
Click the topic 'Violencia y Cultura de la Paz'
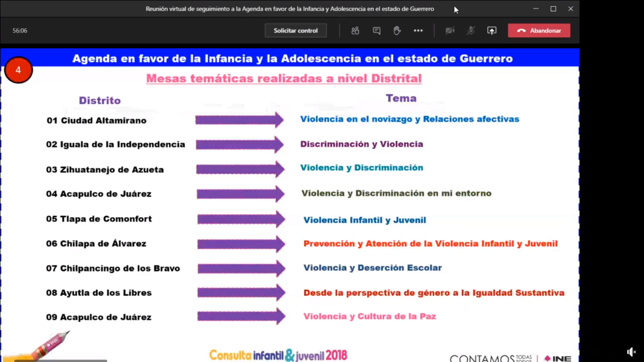coord(370,316)
